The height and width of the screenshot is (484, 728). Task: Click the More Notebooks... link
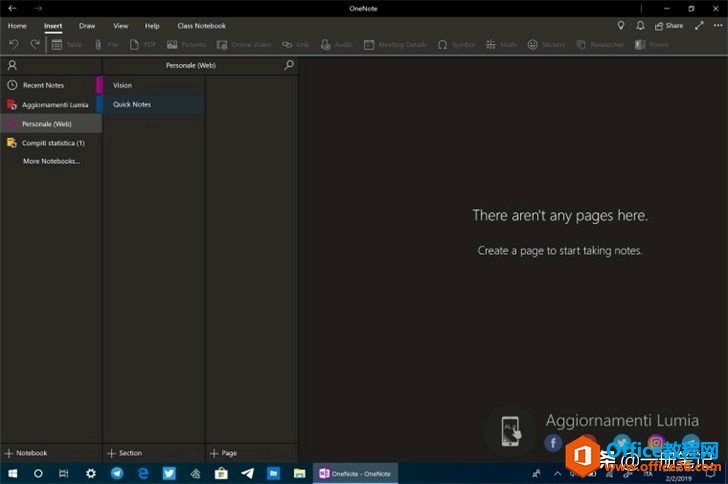tap(52, 161)
